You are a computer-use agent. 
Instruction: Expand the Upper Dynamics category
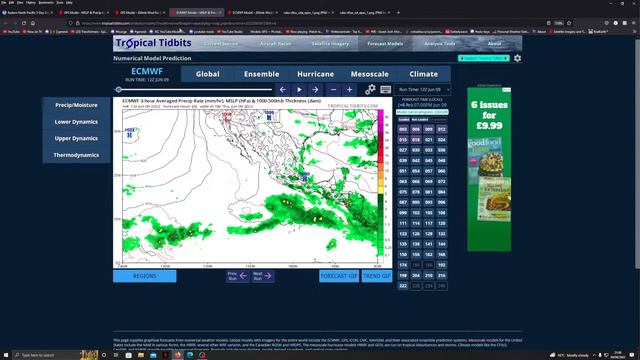pos(76,138)
